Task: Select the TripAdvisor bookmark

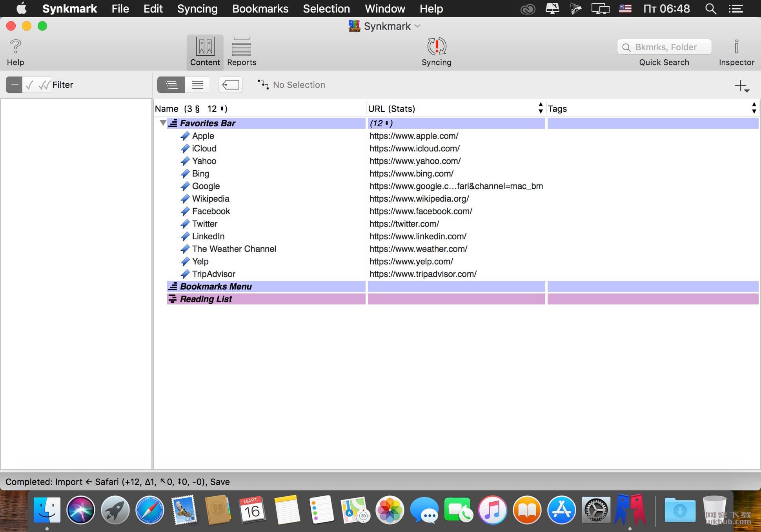Action: tap(214, 274)
